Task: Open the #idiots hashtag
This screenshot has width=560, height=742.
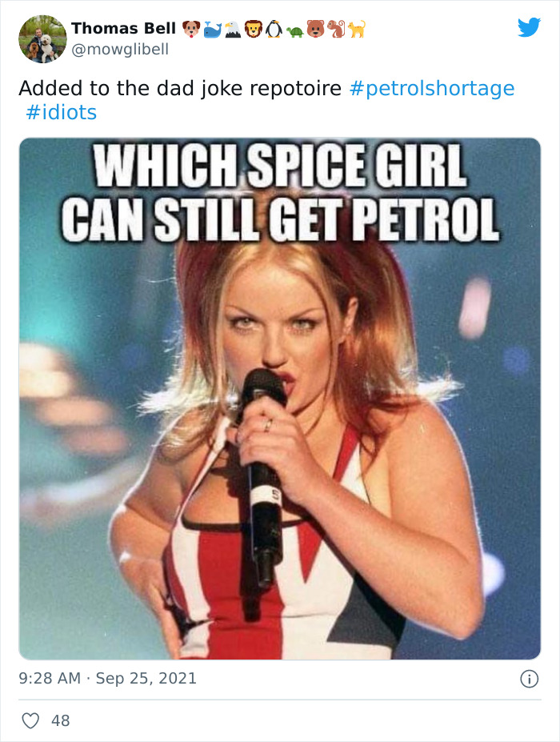Action: click(x=61, y=113)
